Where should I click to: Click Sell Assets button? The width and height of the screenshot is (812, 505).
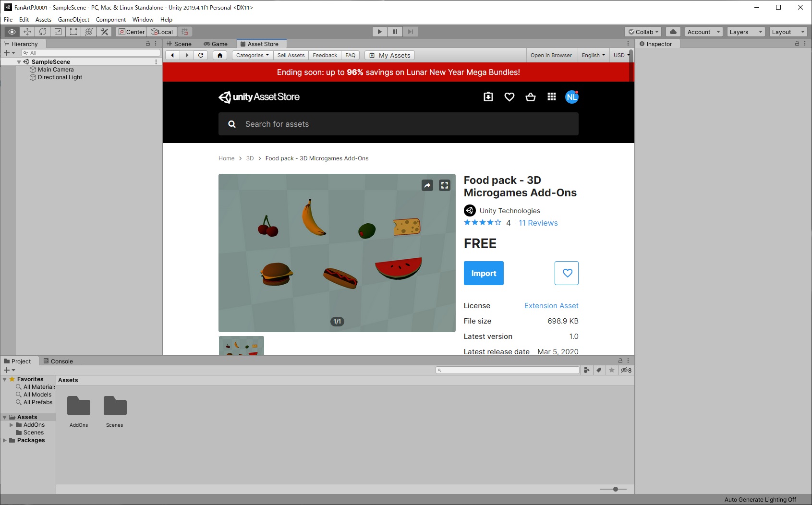pyautogui.click(x=291, y=55)
